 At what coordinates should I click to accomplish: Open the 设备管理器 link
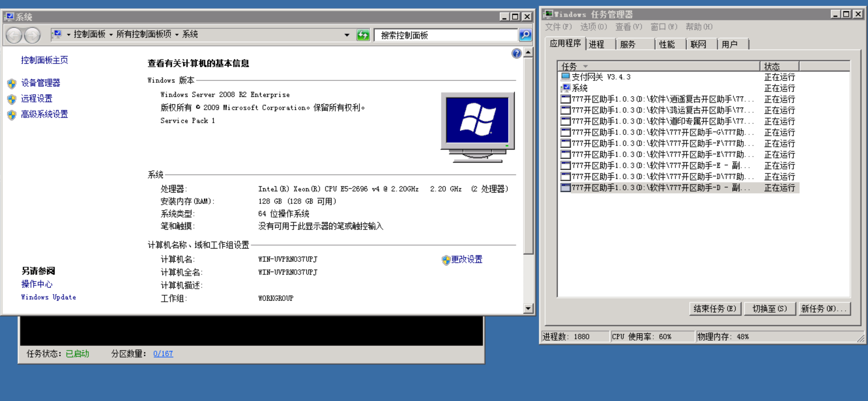(40, 83)
